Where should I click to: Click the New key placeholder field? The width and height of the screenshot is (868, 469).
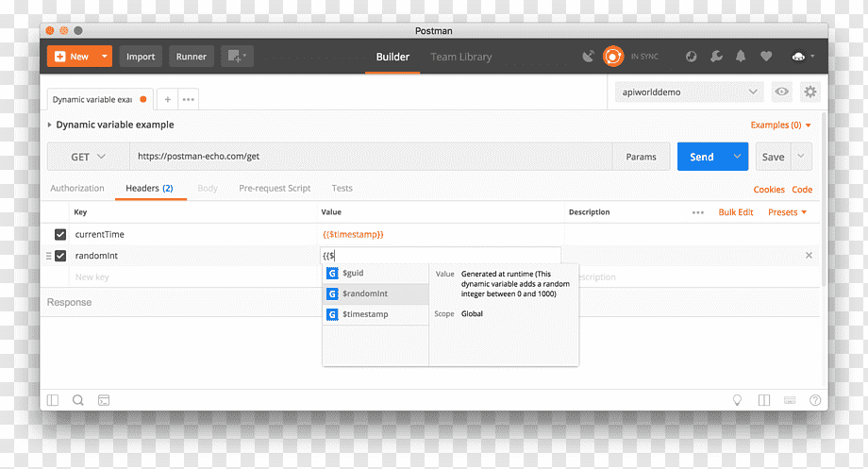tap(193, 276)
